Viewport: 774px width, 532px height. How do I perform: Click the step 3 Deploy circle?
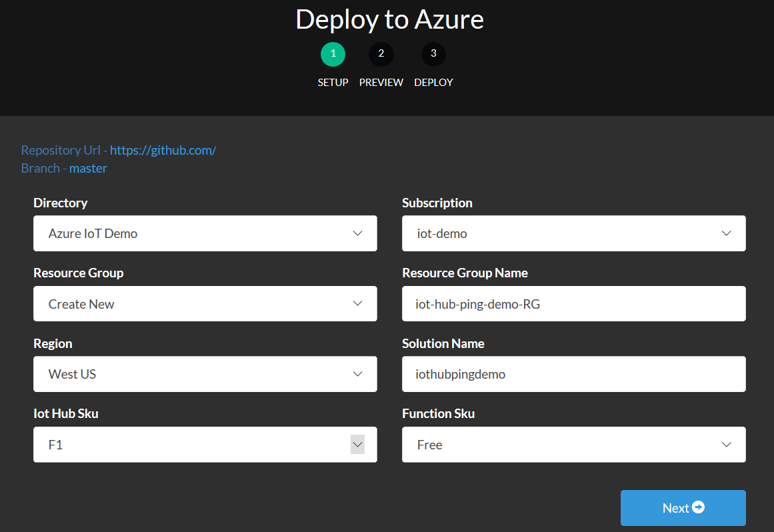coord(433,54)
